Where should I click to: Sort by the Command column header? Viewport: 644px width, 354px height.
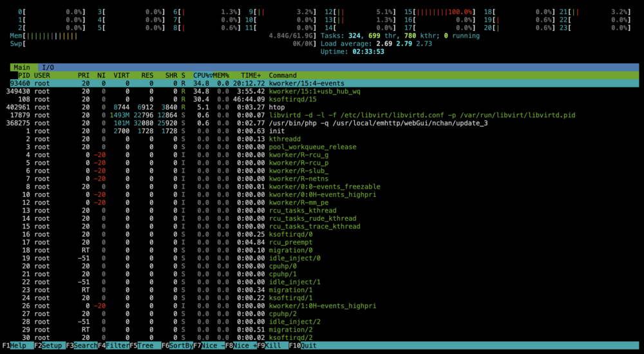283,75
